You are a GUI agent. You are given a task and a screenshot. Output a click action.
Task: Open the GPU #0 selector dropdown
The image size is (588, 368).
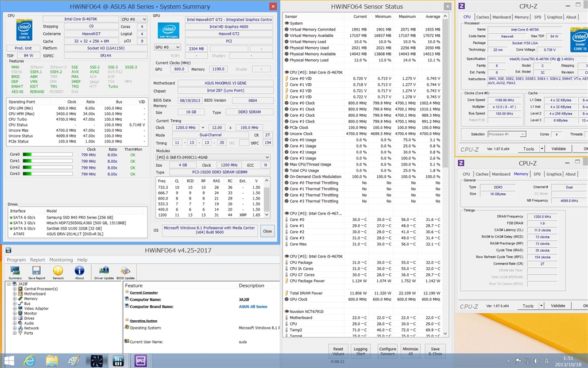click(168, 47)
